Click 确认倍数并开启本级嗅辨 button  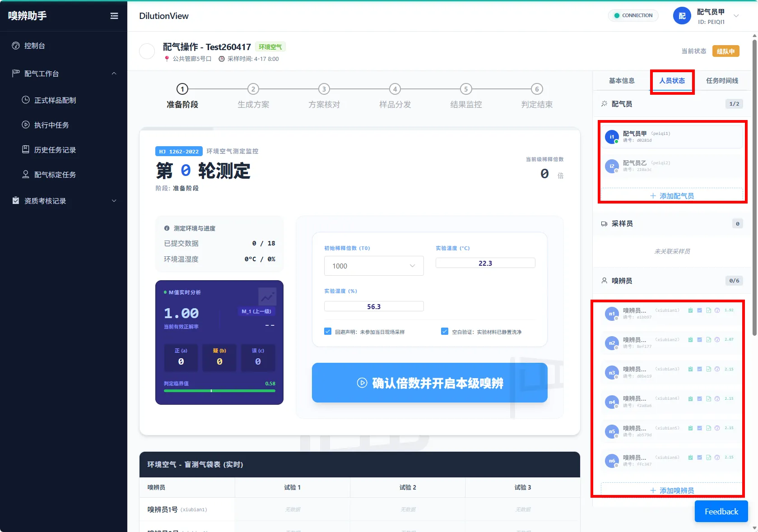(430, 383)
